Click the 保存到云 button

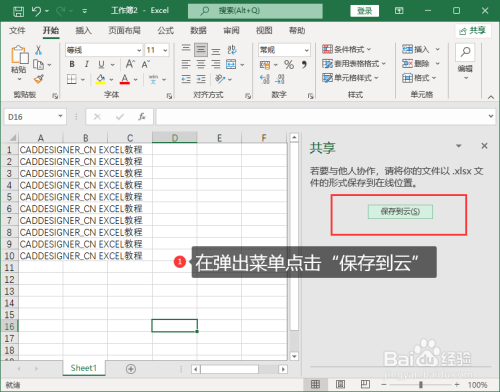pyautogui.click(x=400, y=211)
